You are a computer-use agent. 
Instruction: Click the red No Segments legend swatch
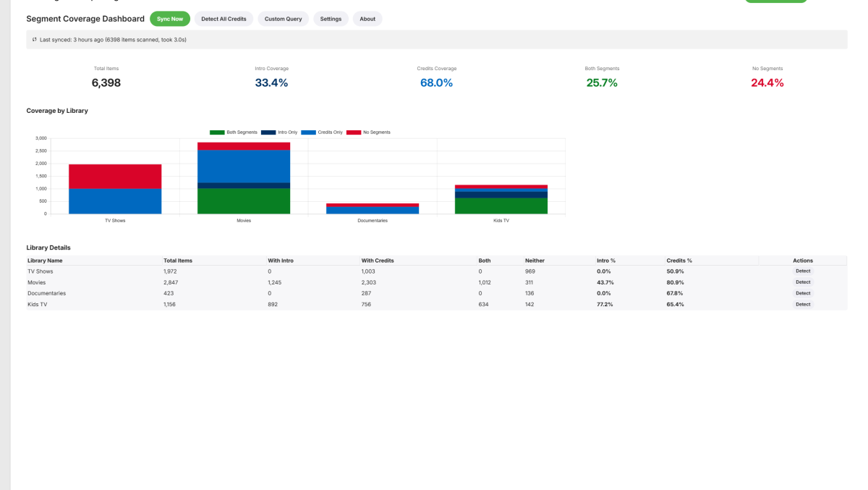click(x=353, y=132)
